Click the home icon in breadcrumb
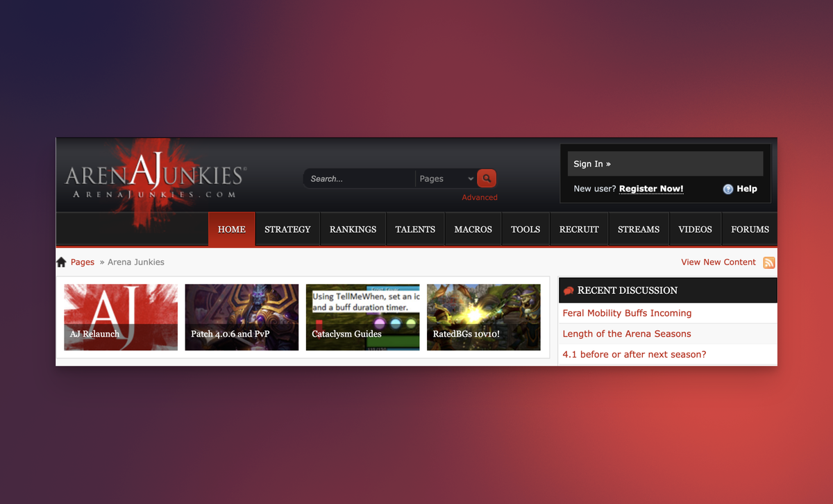Viewport: 833px width, 504px height. click(61, 262)
